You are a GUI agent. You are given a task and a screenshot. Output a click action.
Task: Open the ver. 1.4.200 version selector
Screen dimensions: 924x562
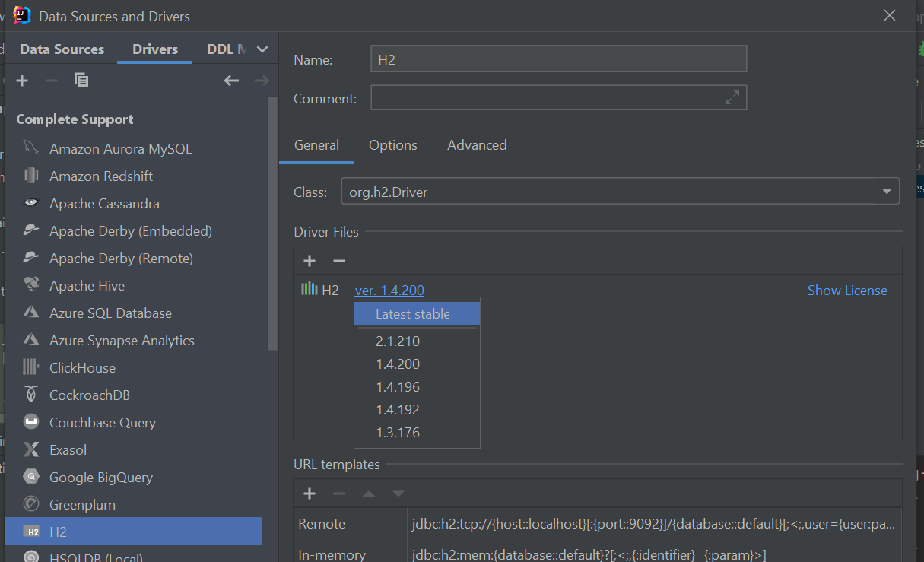pos(389,290)
